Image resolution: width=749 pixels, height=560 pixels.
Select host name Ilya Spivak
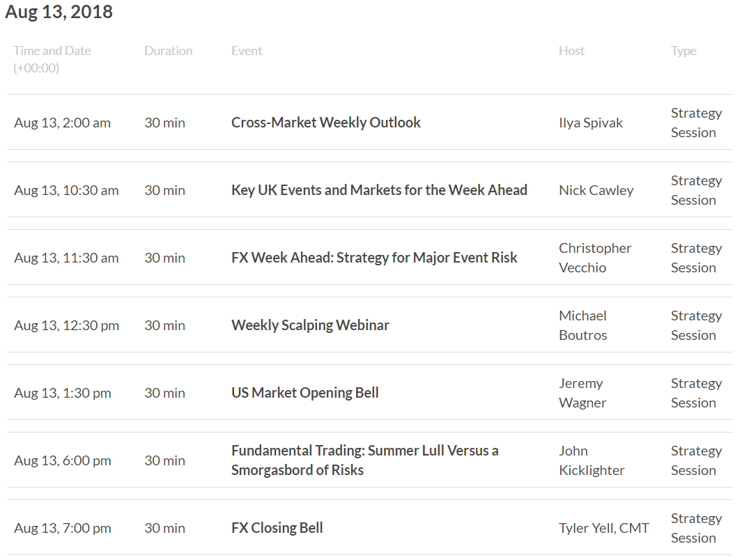591,123
